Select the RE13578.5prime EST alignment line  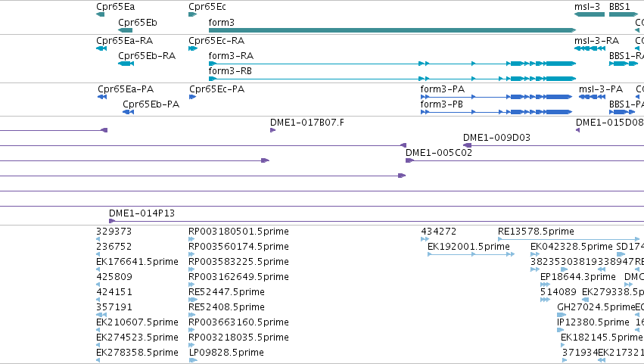click(x=569, y=239)
